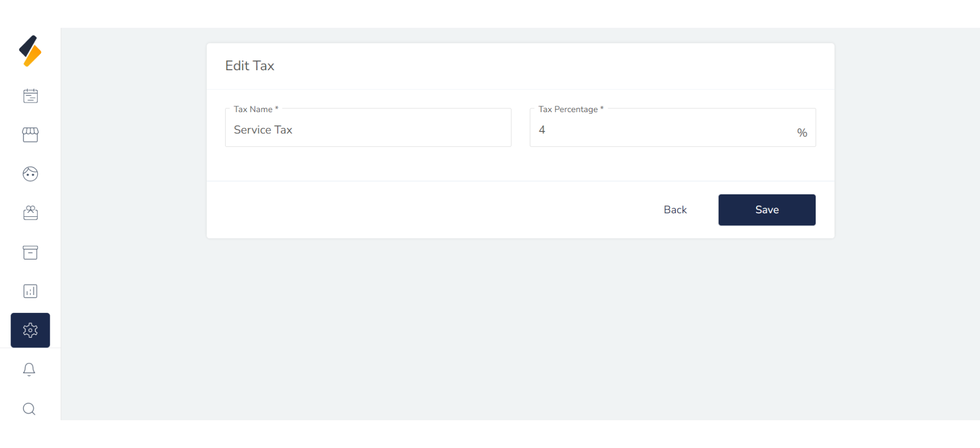Click the app logo in the sidebar
The height and width of the screenshot is (448, 980).
(x=30, y=51)
